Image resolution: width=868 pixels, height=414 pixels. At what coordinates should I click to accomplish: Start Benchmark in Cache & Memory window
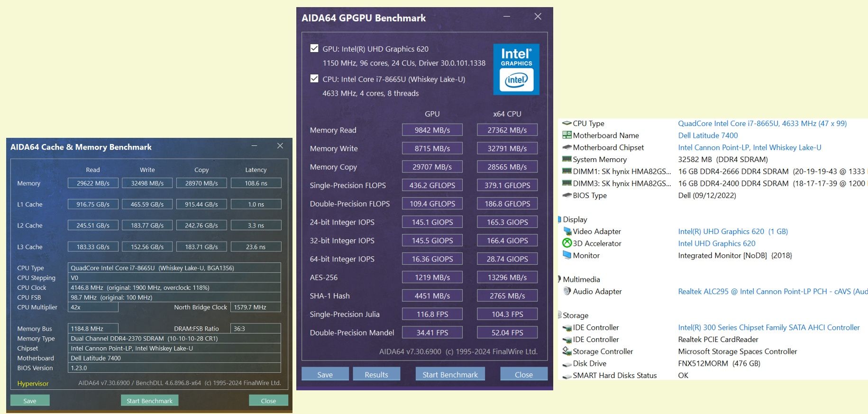[149, 401]
